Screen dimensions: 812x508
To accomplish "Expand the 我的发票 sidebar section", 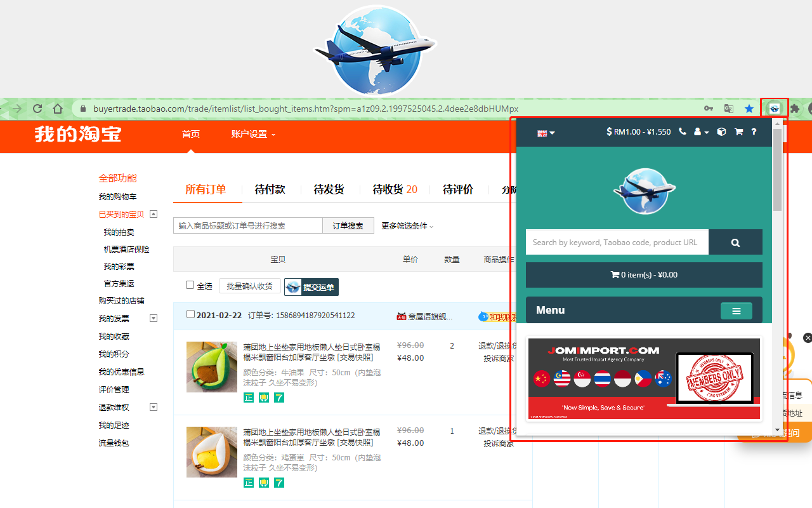I will pos(153,318).
